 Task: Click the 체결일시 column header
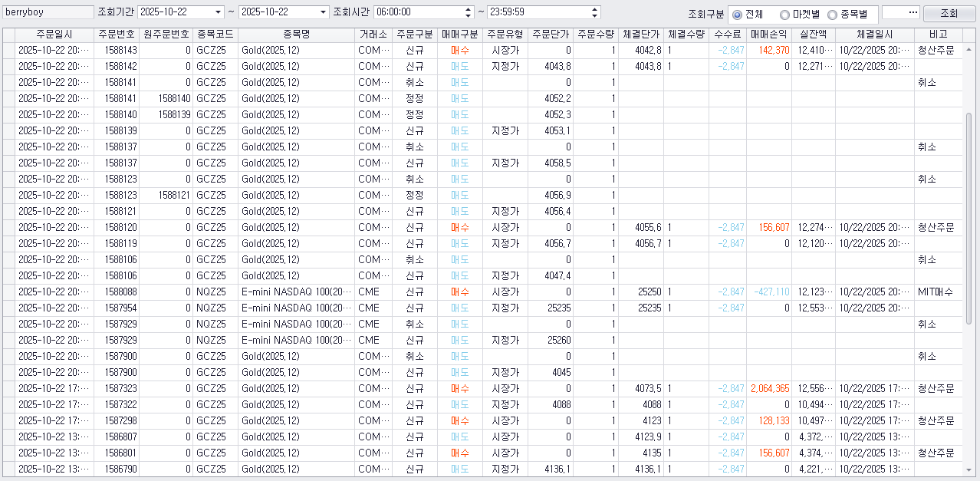pos(875,35)
